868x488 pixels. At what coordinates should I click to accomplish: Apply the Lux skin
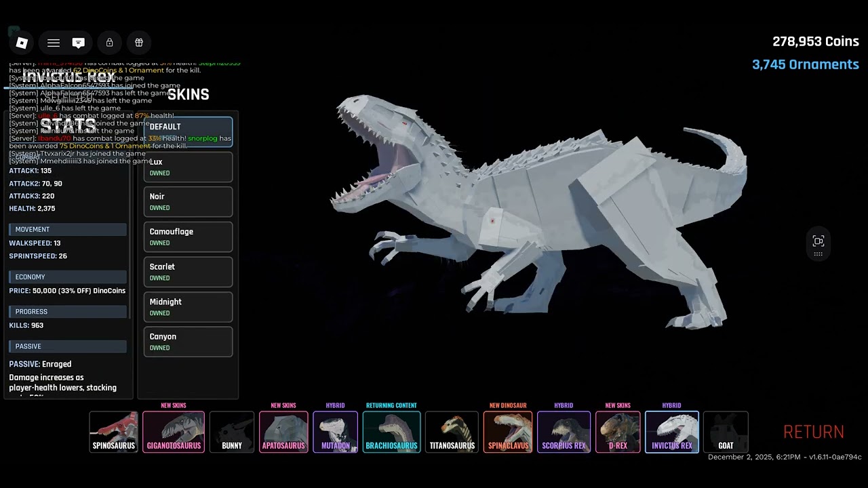(188, 167)
